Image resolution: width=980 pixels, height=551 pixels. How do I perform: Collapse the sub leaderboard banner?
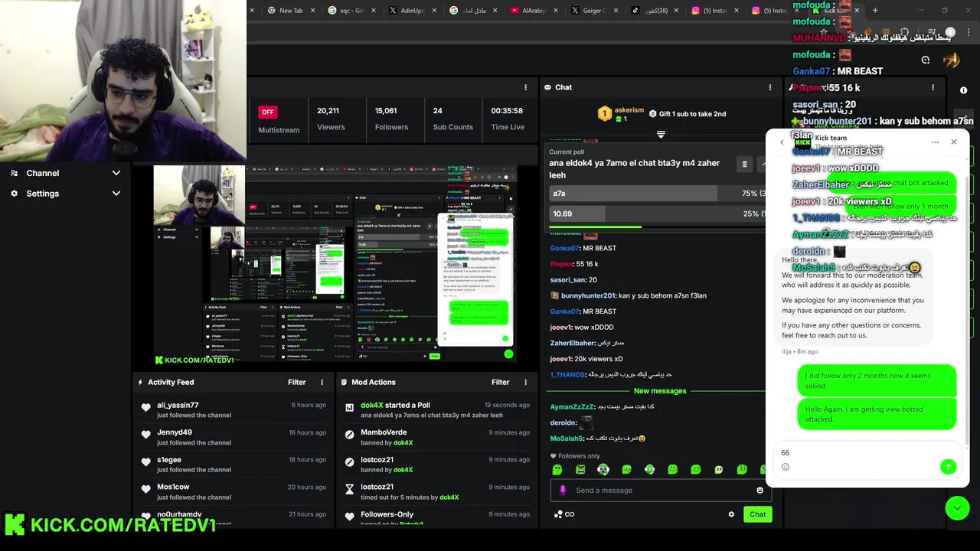click(661, 134)
